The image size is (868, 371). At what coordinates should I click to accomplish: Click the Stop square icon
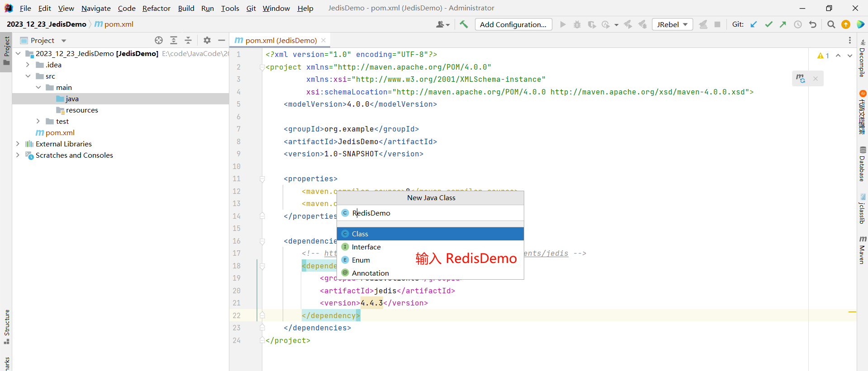717,24
